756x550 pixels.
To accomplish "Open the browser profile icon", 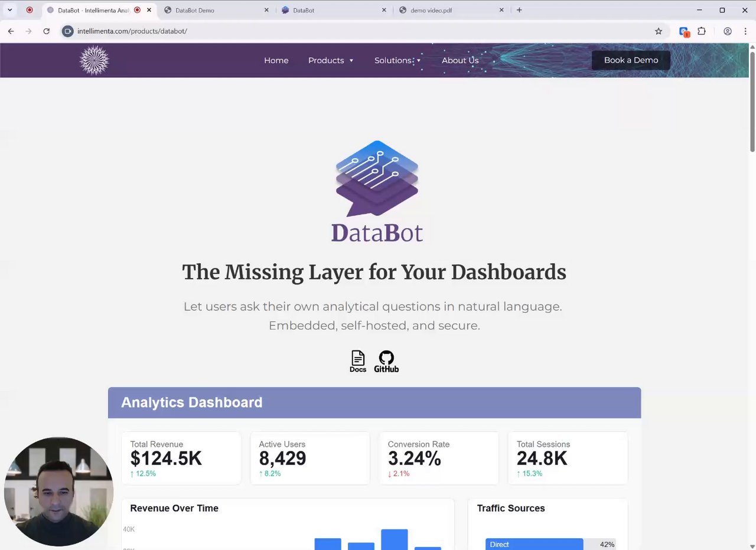I will point(728,31).
